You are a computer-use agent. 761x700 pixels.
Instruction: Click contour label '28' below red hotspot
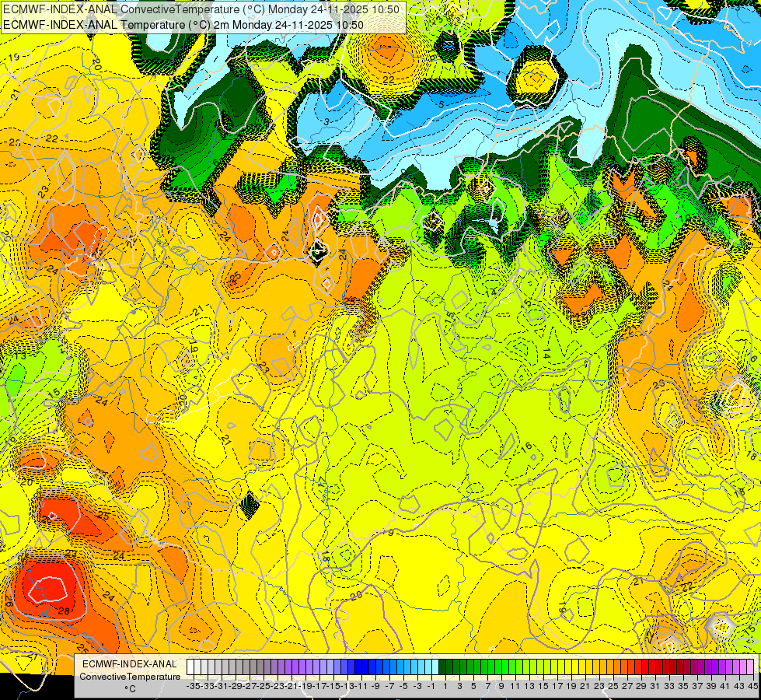[x=64, y=611]
